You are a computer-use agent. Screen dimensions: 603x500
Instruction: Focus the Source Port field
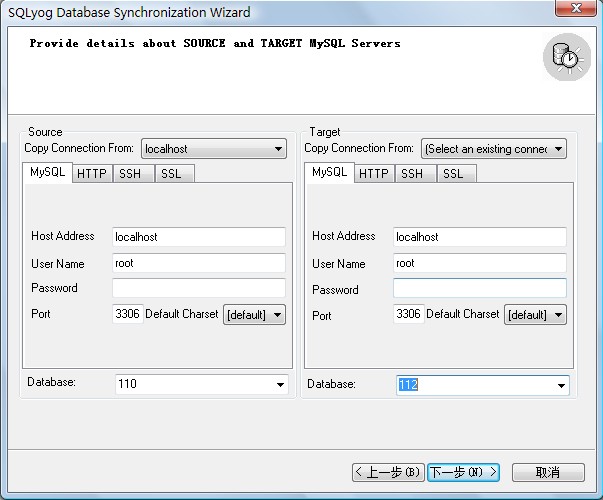128,314
